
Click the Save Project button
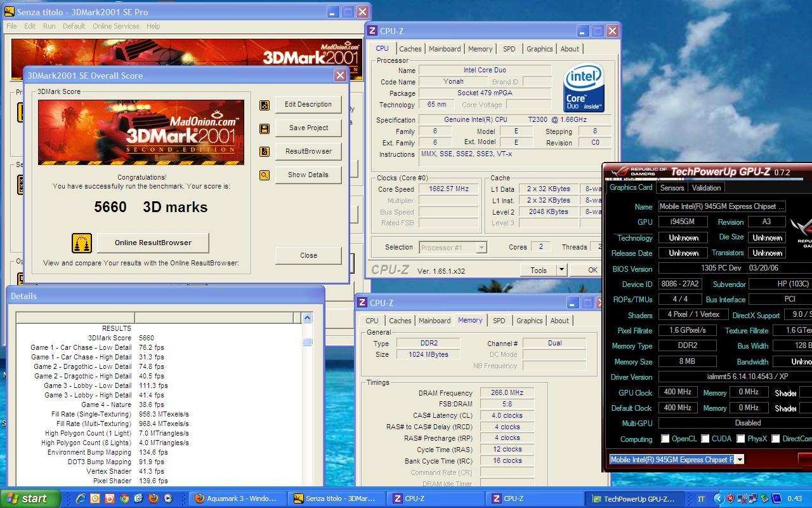point(308,128)
